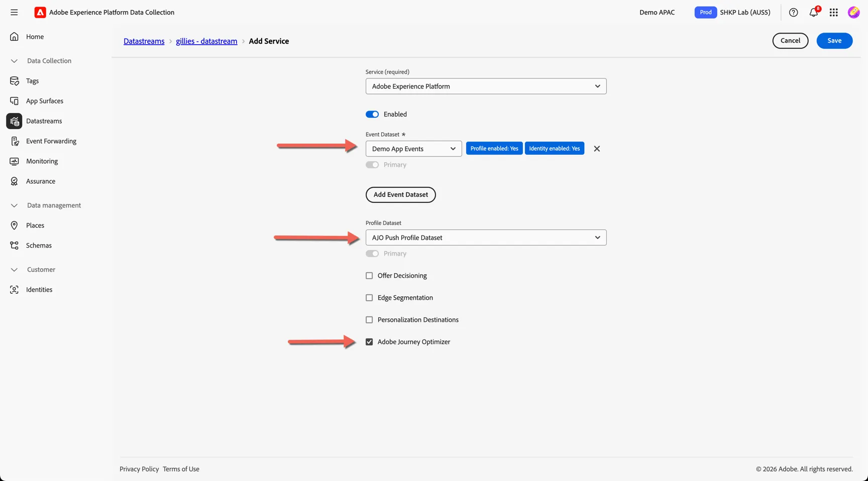
Task: Open Event Forwarding section
Action: pyautogui.click(x=51, y=141)
